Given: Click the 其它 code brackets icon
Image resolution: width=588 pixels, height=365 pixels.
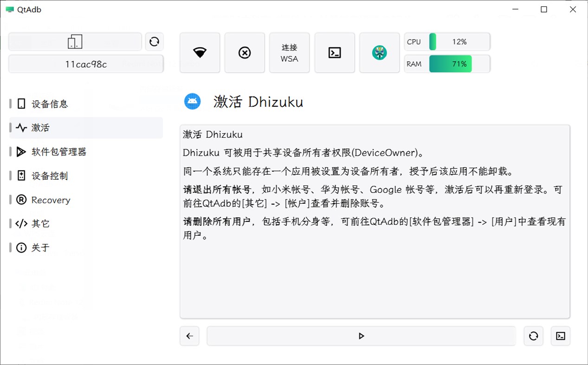Looking at the screenshot, I should tap(21, 224).
